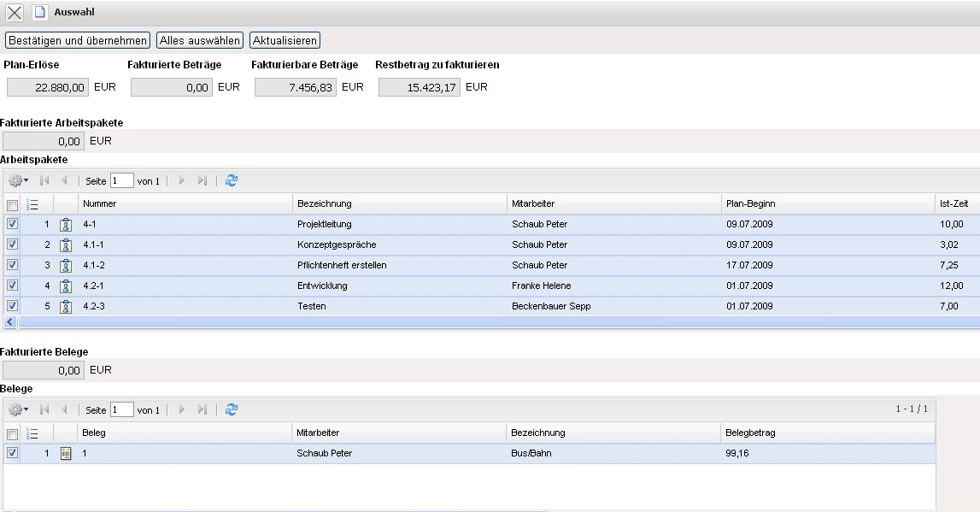Toggle checkbox for Bus/Bahn receipt
The image size is (980, 512).
12,453
